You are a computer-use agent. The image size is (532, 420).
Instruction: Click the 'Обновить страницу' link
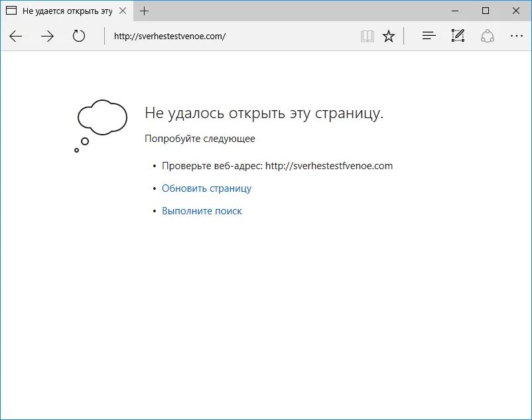pyautogui.click(x=206, y=188)
